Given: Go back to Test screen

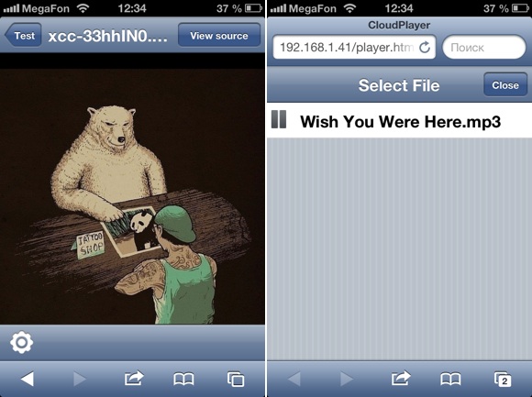Looking at the screenshot, I should click(x=23, y=35).
